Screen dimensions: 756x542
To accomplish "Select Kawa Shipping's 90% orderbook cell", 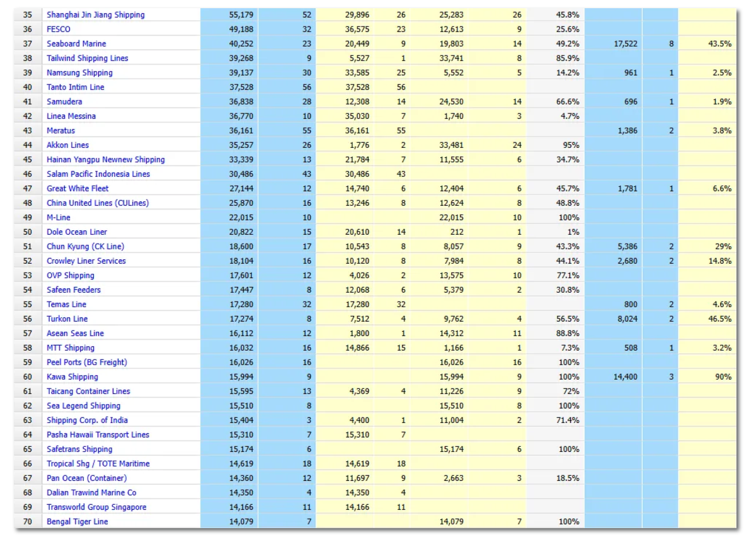I will (722, 376).
